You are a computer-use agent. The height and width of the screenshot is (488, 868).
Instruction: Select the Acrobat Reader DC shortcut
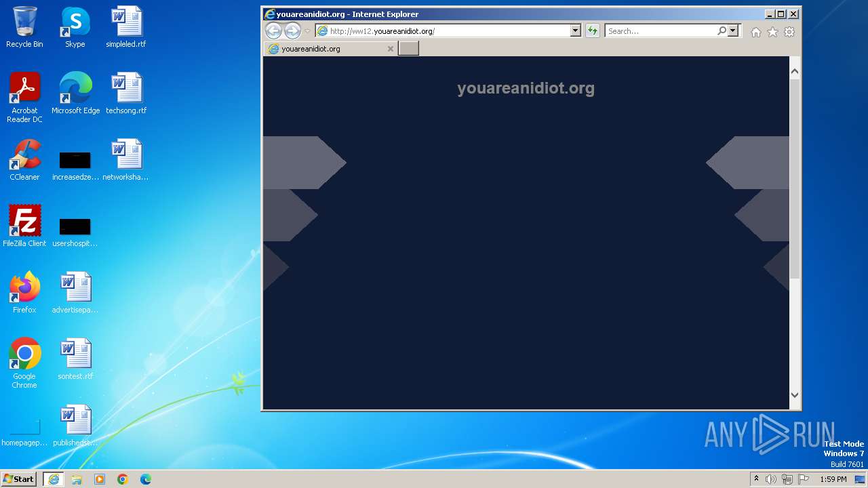click(24, 98)
